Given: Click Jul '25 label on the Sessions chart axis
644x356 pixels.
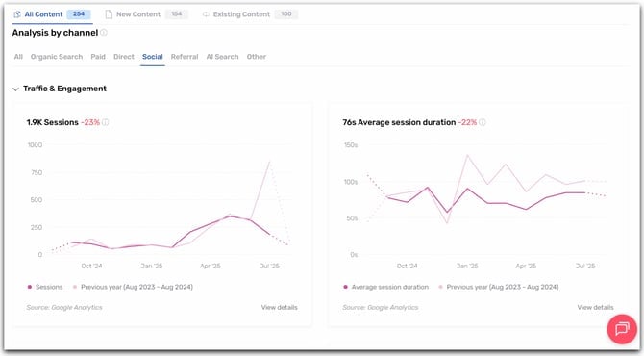Looking at the screenshot, I should point(269,266).
